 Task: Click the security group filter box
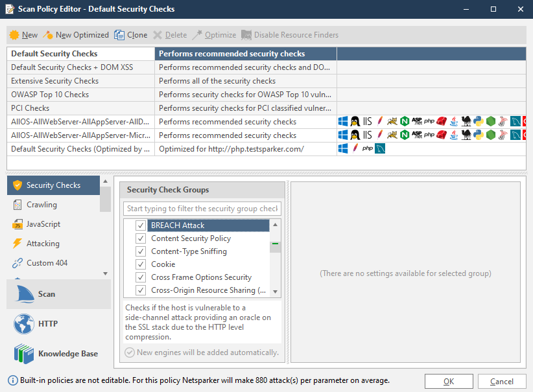click(x=202, y=209)
